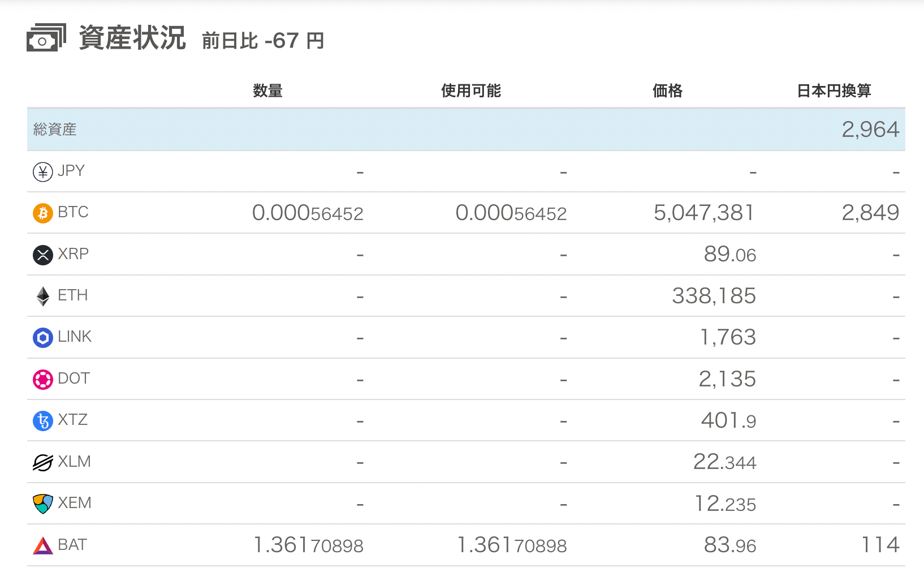Click the blue Chainlink LINK icon

[43, 338]
